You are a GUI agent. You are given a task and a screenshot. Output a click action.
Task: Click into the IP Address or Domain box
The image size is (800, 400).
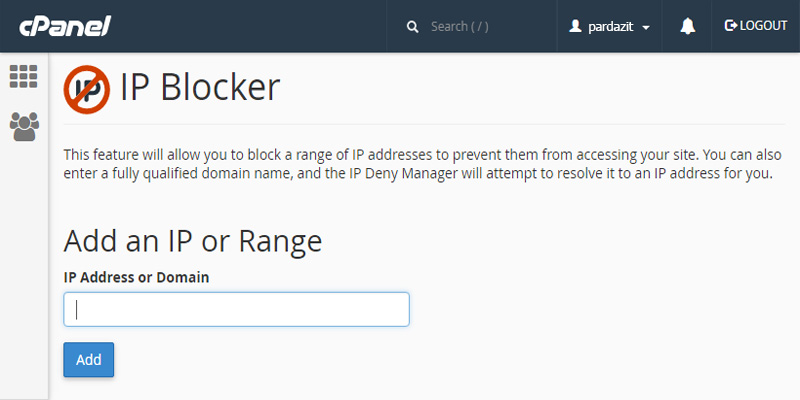click(x=236, y=310)
